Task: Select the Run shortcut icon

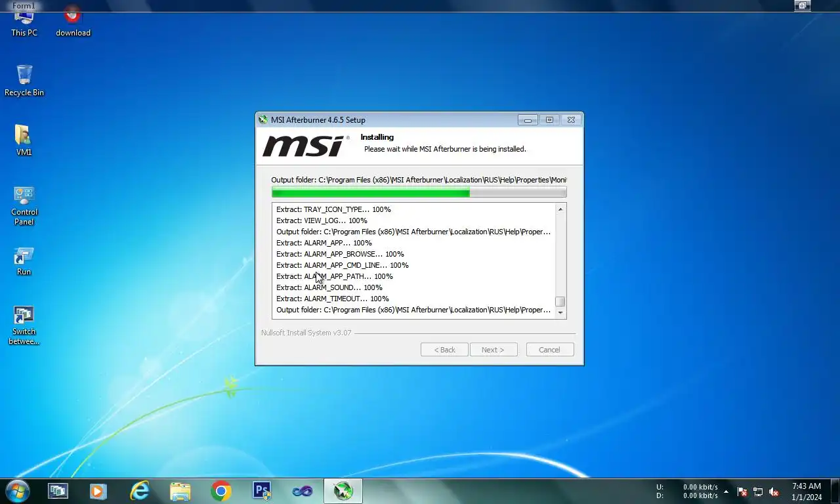Action: tap(24, 261)
